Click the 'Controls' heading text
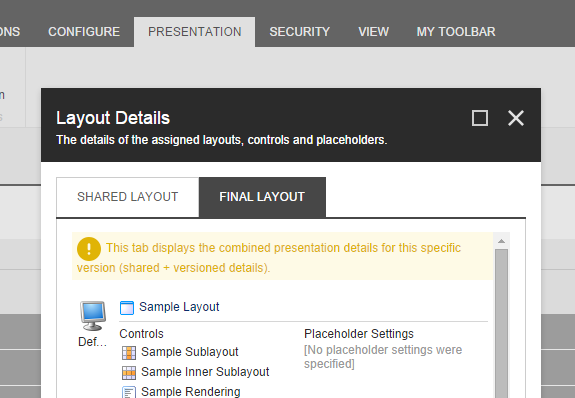Image resolution: width=575 pixels, height=398 pixels. click(141, 334)
